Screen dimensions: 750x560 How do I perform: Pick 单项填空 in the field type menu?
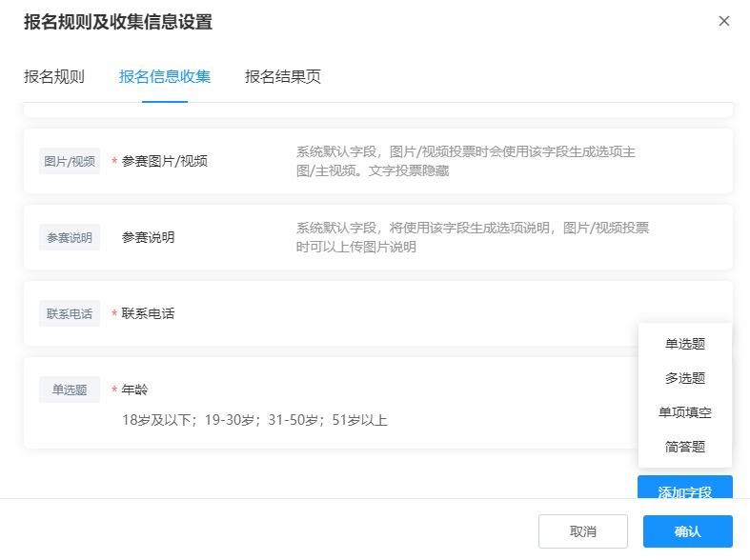click(685, 412)
